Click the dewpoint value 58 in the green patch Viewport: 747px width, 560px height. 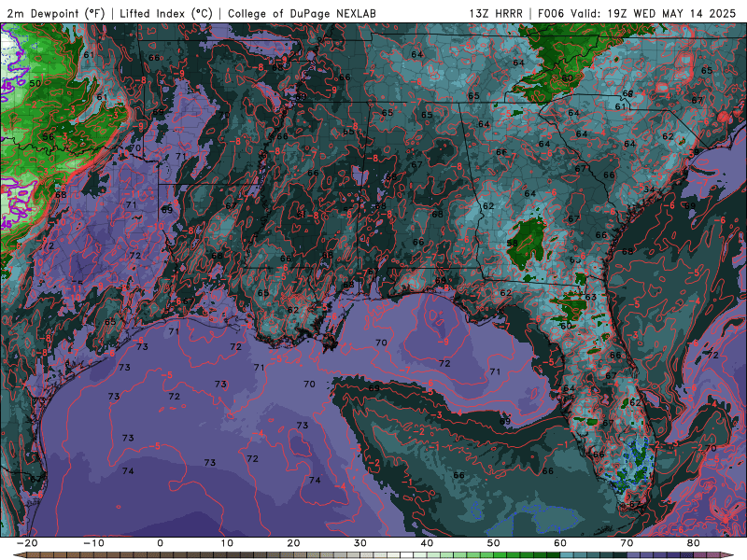pos(512,243)
